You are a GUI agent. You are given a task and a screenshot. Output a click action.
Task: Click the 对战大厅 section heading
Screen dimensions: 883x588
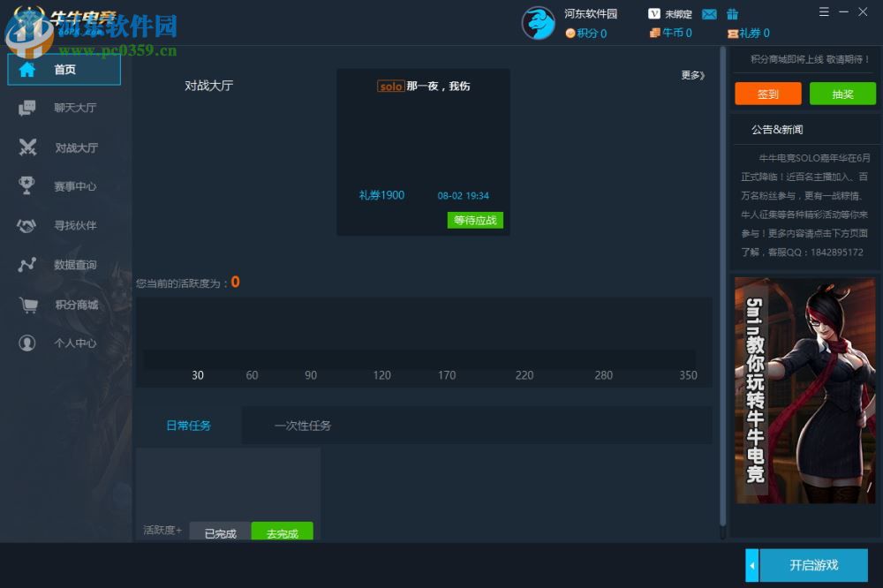[209, 86]
